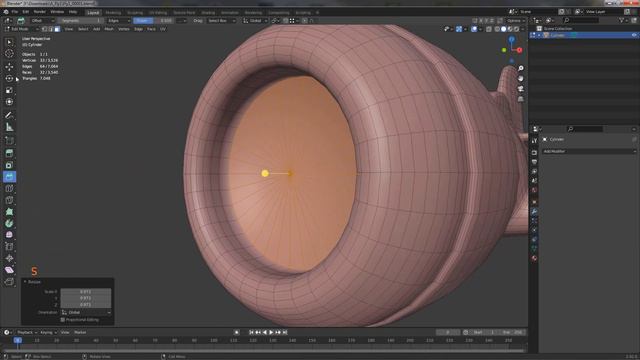Open the Add Modifier dropdown
The height and width of the screenshot is (360, 640).
click(589, 151)
